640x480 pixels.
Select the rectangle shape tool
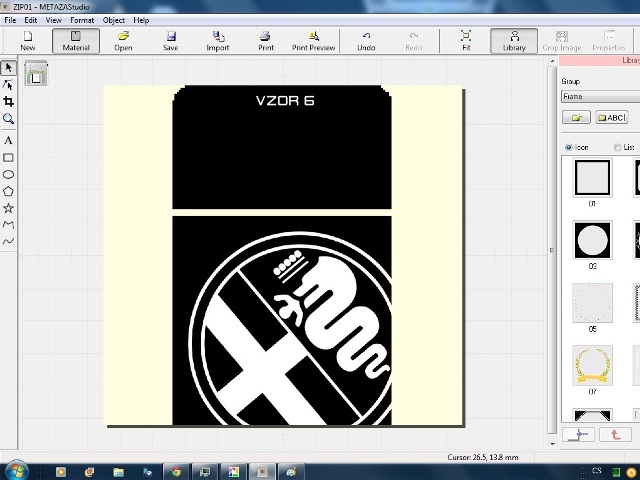(x=8, y=158)
